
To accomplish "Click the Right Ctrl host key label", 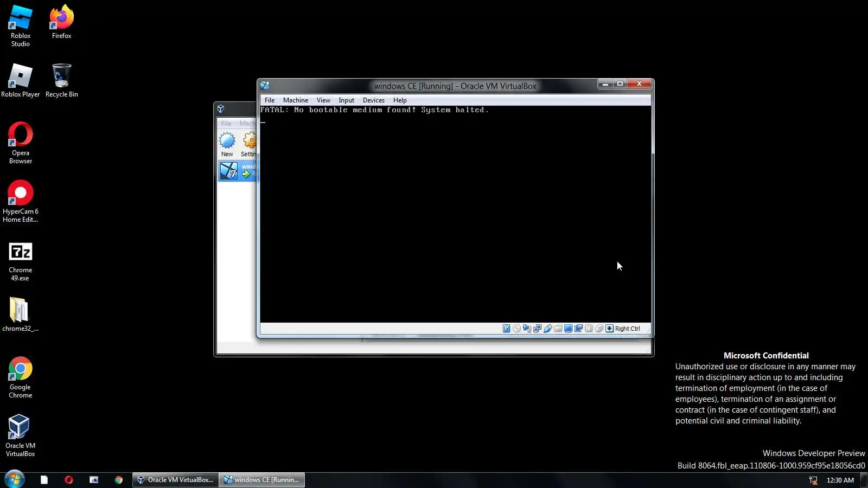I will pos(628,329).
